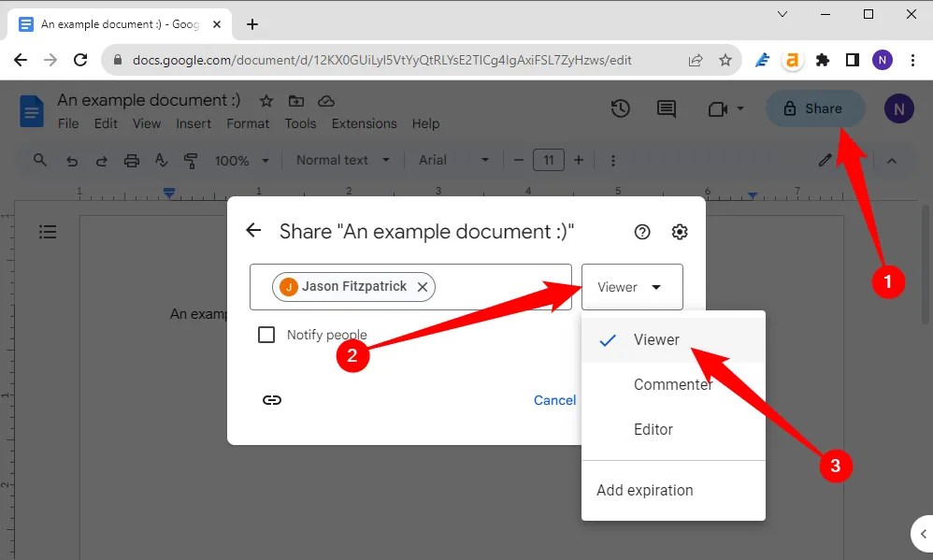
Task: Click in the document URL address bar
Action: (x=374, y=59)
